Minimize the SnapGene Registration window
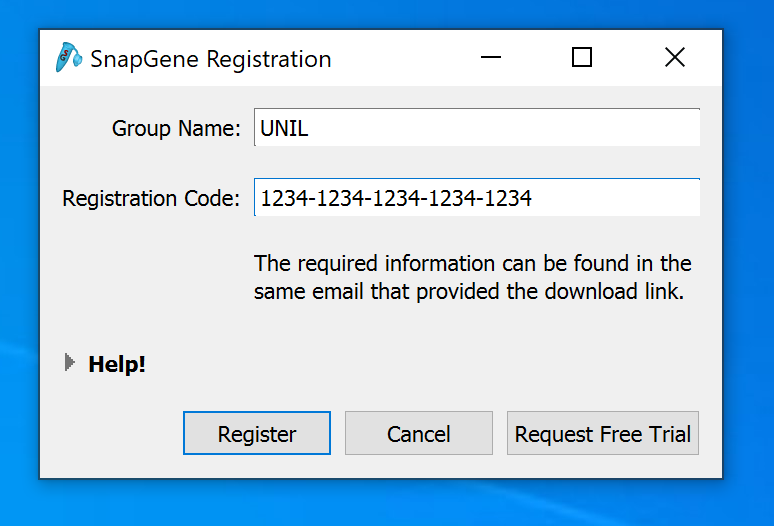Image resolution: width=774 pixels, height=526 pixels. tap(490, 58)
